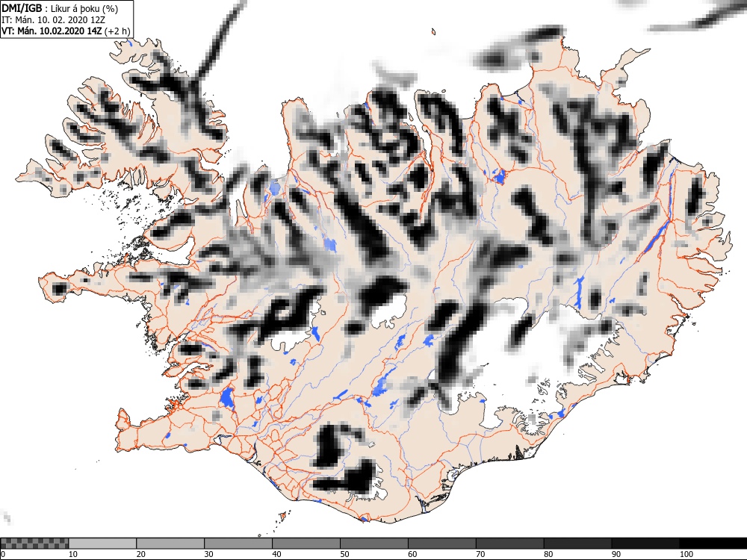Click the scale label "70"
The image size is (747, 560).
click(x=480, y=554)
